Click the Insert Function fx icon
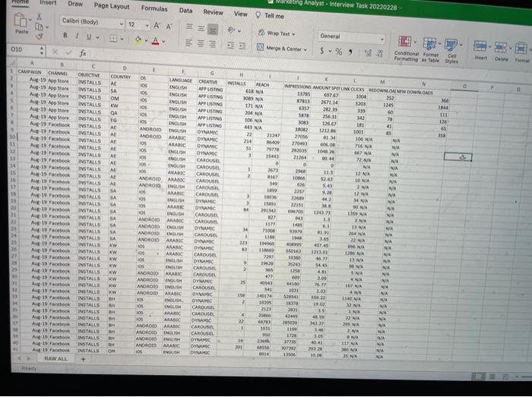 pos(83,53)
